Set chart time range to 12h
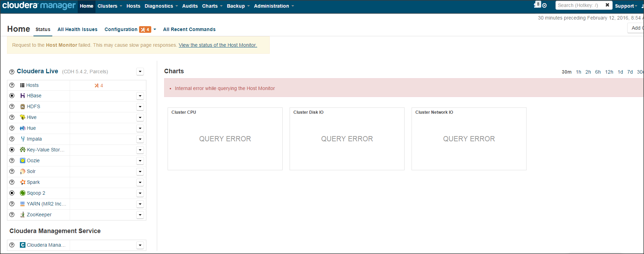 609,72
